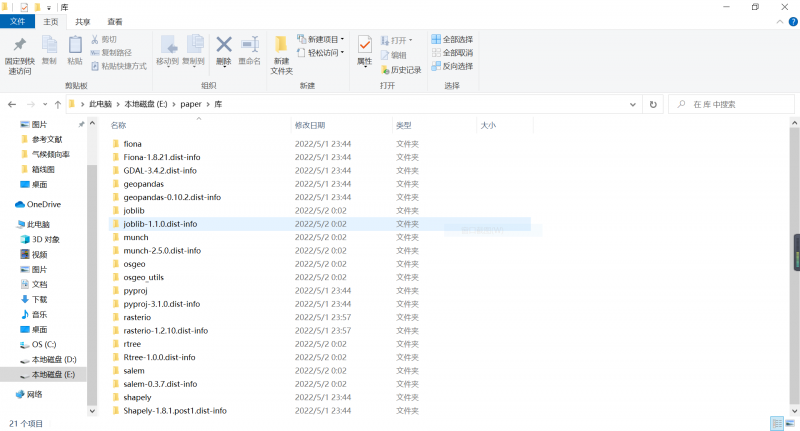Click 反向选择 invert selection
Image resolution: width=800 pixels, height=431 pixels.
pos(453,66)
